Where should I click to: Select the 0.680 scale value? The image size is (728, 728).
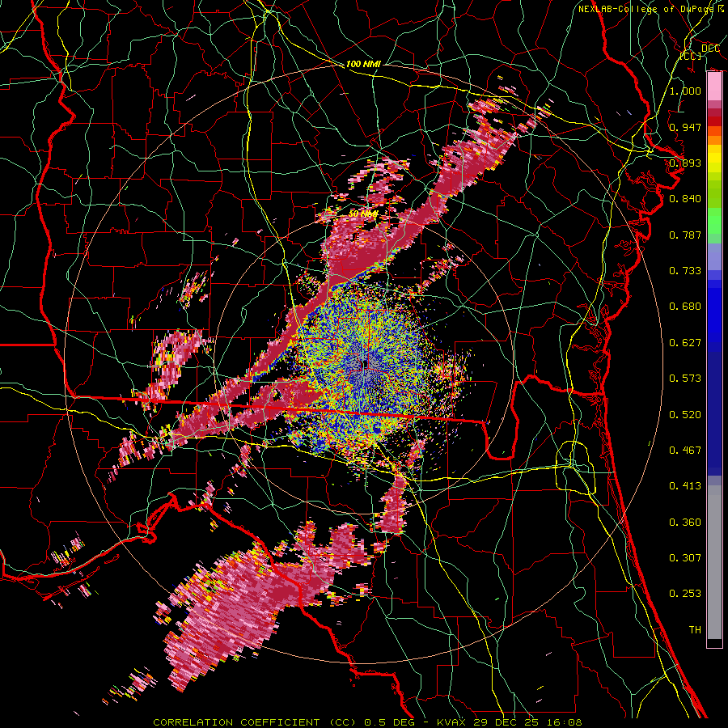point(685,307)
